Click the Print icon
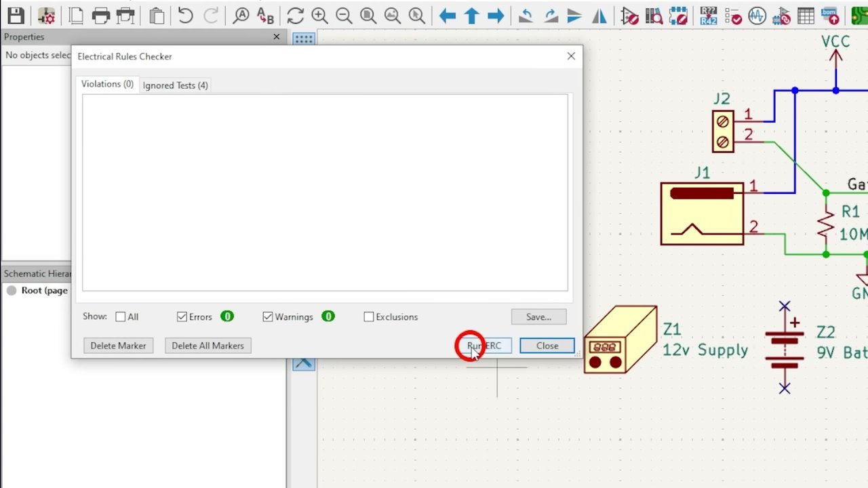Viewport: 868px width, 488px height. point(101,15)
